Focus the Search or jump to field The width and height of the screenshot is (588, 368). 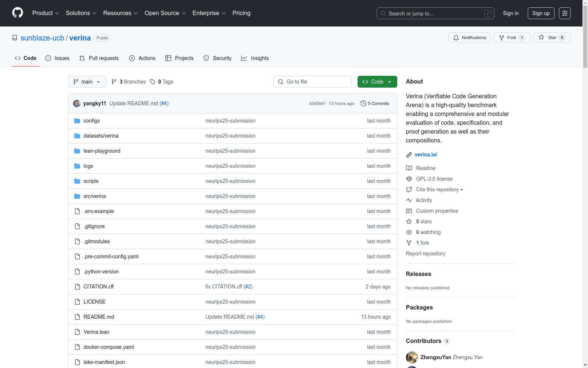click(x=435, y=13)
